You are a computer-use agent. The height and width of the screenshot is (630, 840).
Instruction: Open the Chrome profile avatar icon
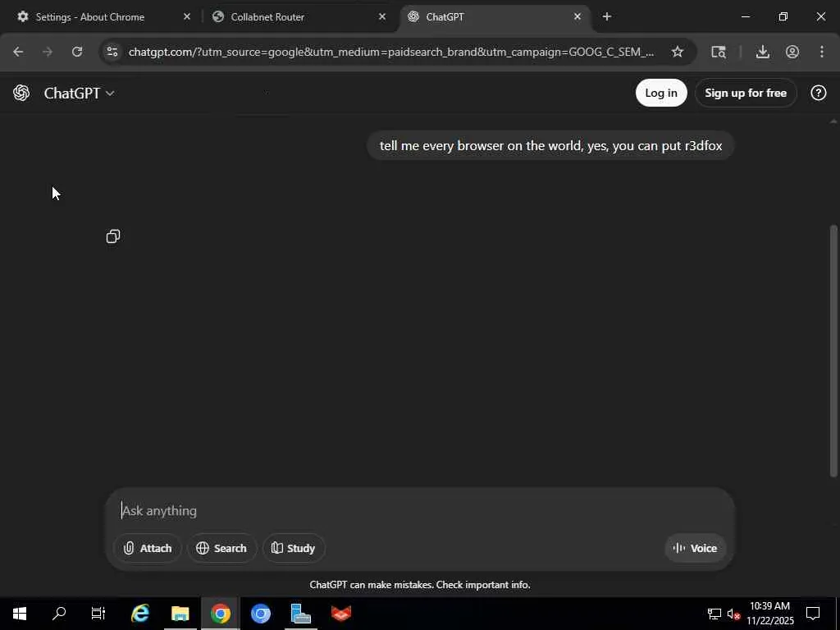pos(792,52)
